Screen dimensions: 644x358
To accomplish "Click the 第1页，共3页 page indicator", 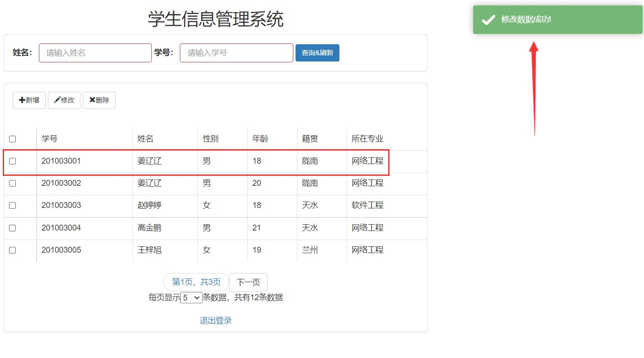I will click(x=196, y=282).
